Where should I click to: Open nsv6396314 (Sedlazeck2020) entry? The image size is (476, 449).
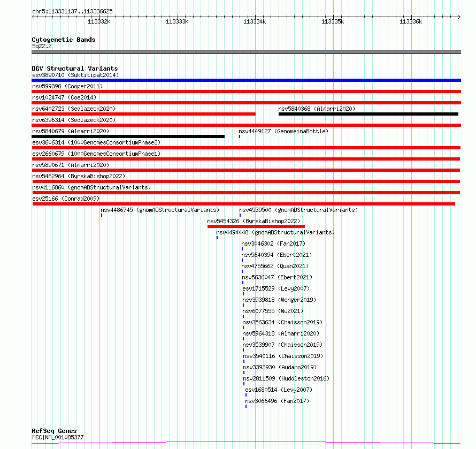pos(74,120)
